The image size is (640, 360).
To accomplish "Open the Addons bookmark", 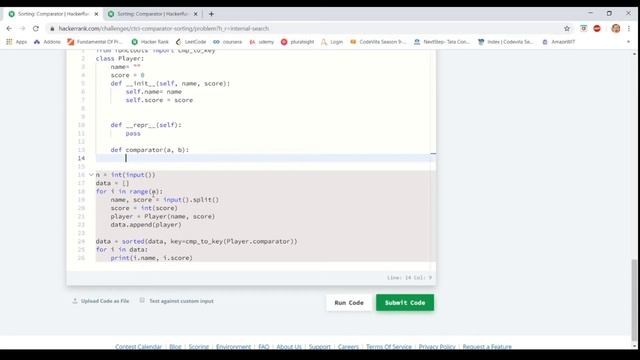I will pos(47,42).
